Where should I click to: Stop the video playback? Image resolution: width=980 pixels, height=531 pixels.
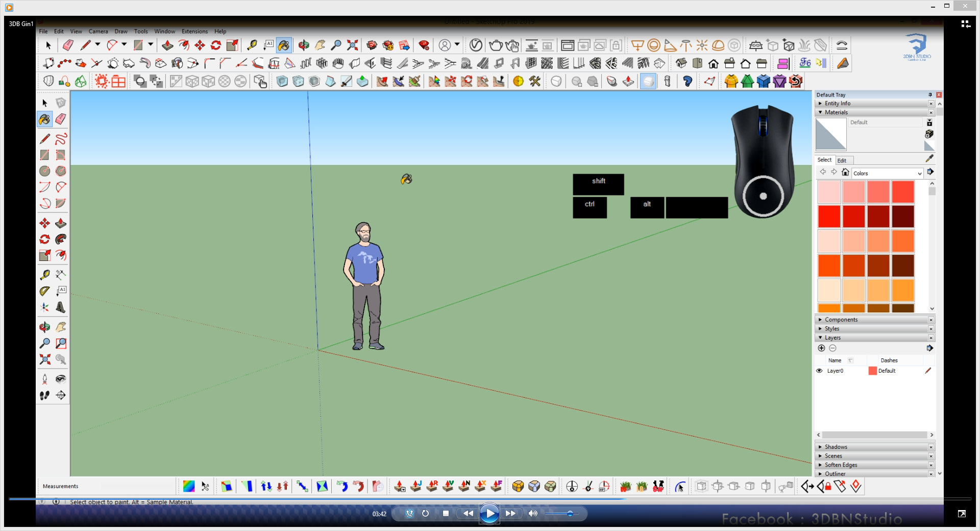[446, 514]
